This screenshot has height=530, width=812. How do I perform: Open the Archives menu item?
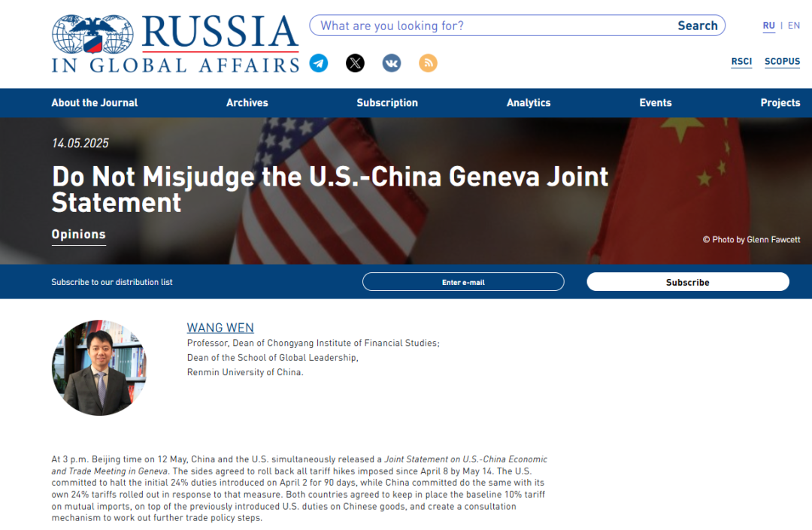tap(247, 103)
